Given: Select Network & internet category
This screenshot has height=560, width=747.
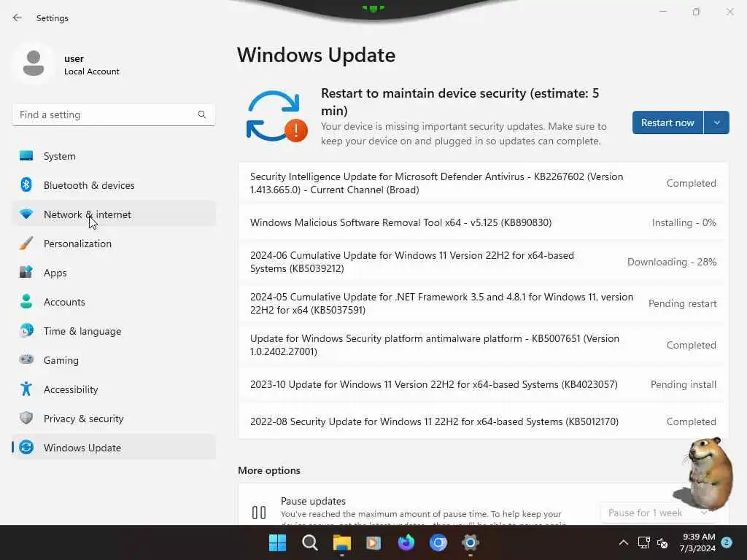Looking at the screenshot, I should pos(114,214).
